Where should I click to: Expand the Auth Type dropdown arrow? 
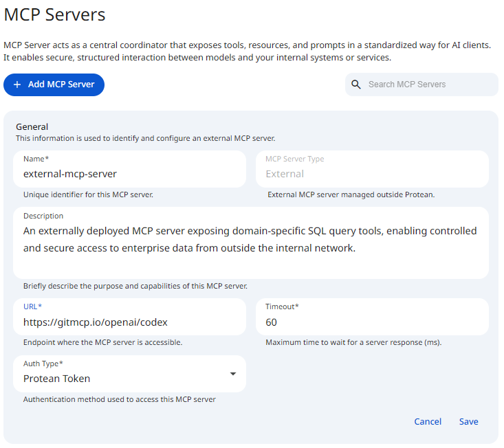(233, 374)
